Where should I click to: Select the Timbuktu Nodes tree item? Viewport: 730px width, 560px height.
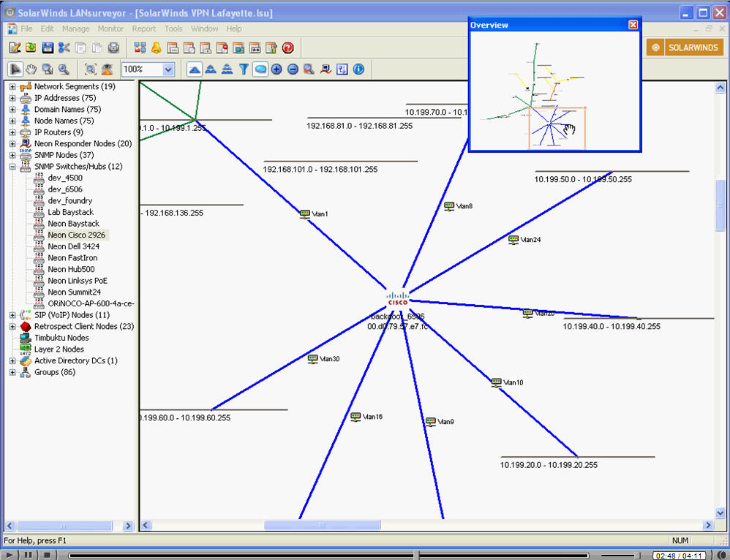click(x=61, y=338)
